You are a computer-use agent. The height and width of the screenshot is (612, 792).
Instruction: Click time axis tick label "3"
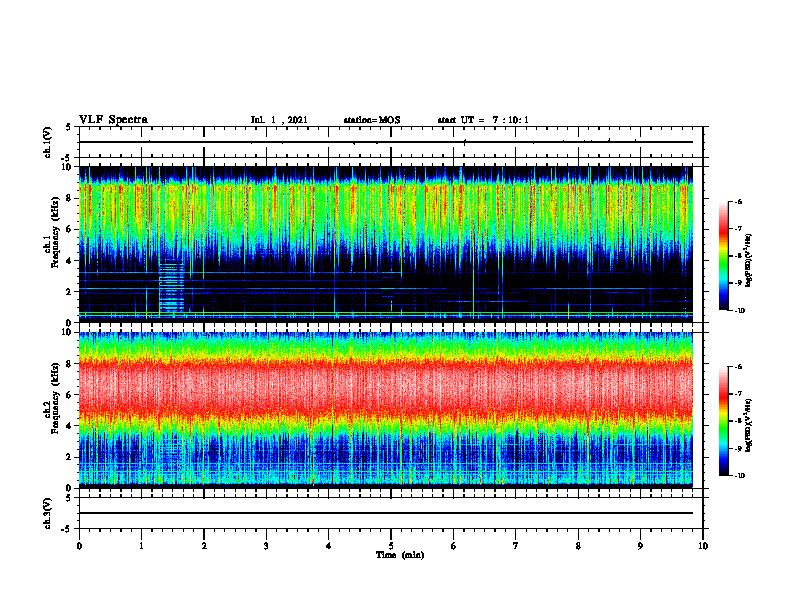[266, 546]
